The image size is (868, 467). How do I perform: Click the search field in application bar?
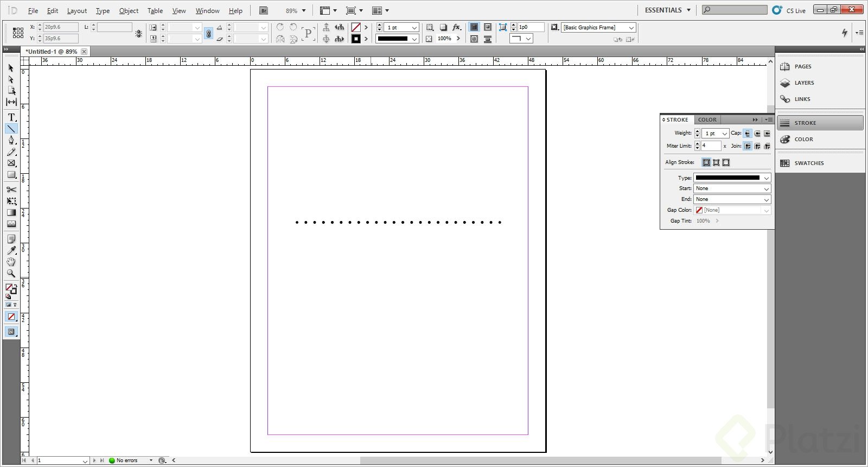(735, 10)
